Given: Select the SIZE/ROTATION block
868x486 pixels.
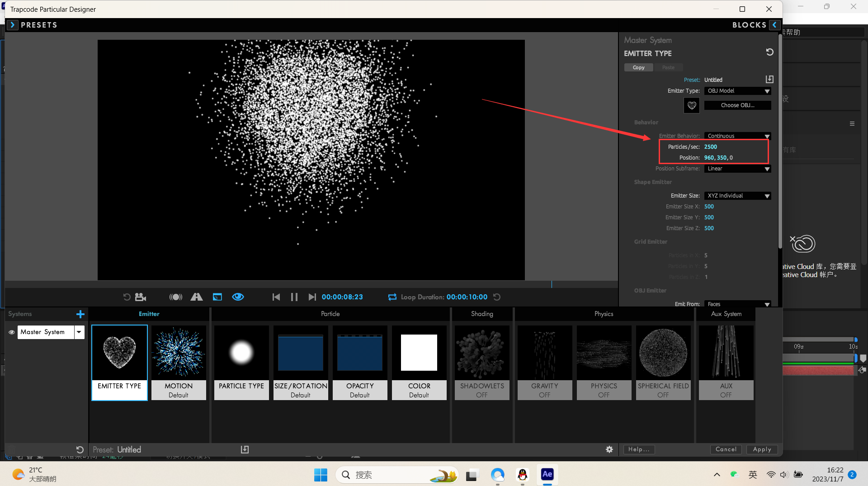Looking at the screenshot, I should 301,363.
